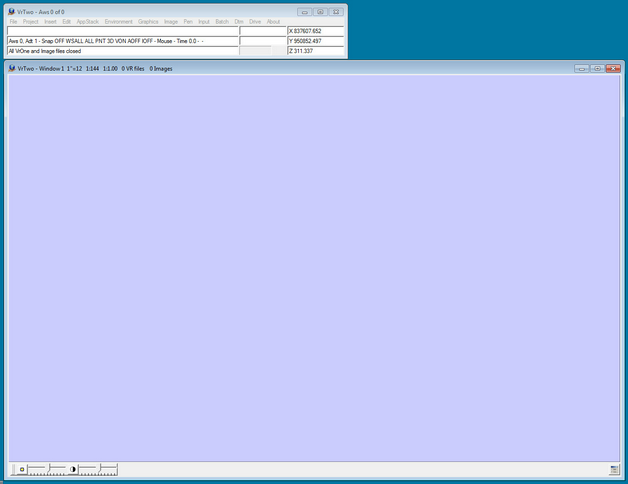Open the Graphics menu
Image resolution: width=628 pixels, height=484 pixels.
click(x=148, y=22)
